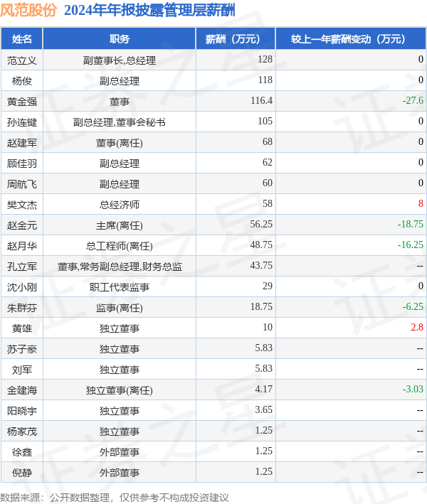Select the name 沈小刚

22,286
